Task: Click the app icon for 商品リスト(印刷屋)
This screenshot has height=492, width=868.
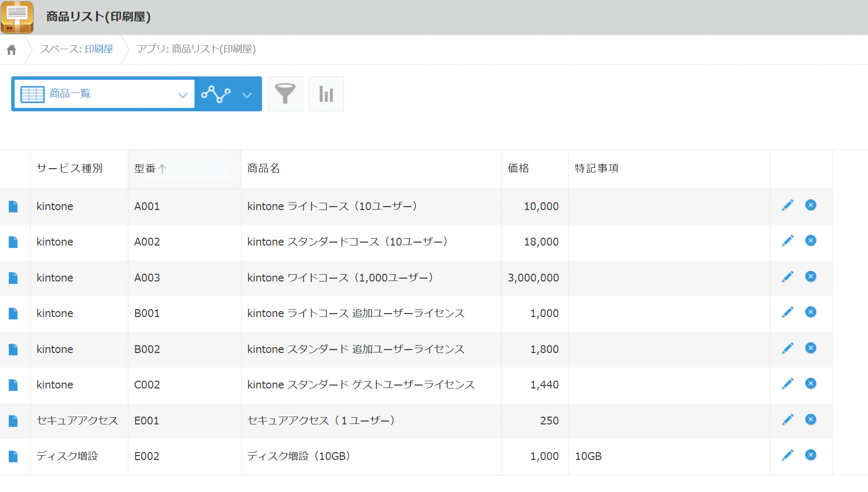Action: [x=17, y=17]
